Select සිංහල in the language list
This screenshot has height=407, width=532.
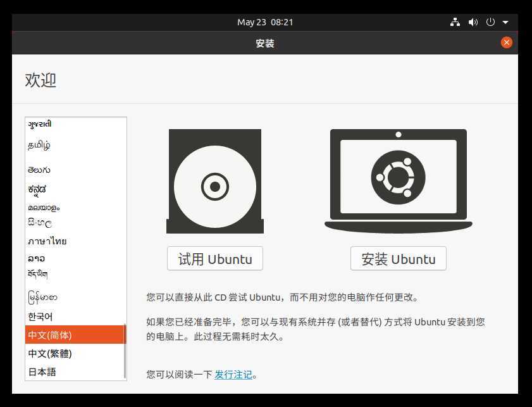(75, 223)
